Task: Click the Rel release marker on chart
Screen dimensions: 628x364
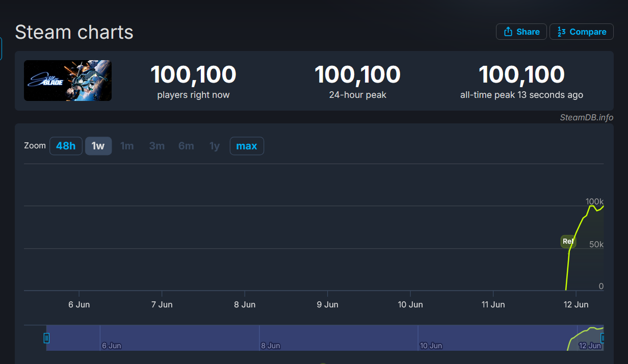Action: [568, 242]
